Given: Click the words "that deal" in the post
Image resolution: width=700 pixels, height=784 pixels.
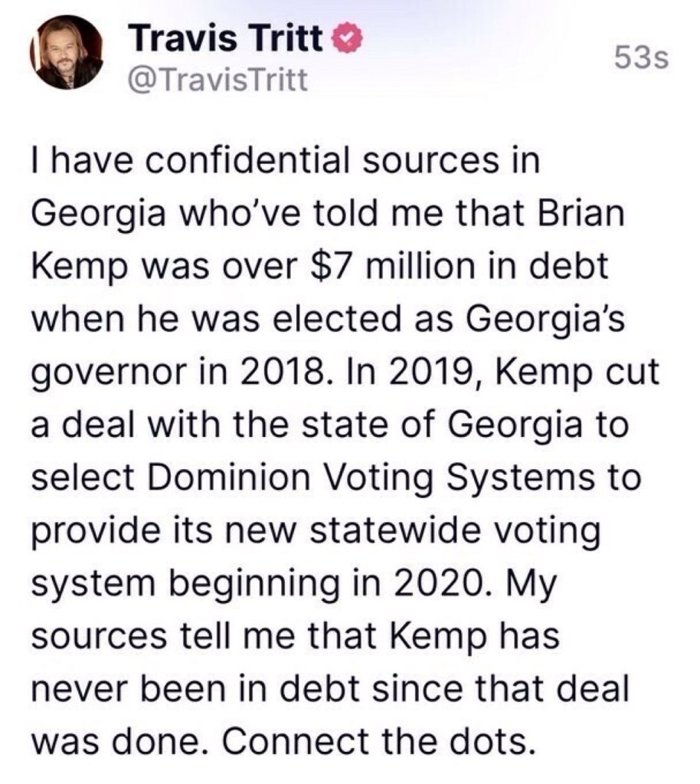Looking at the screenshot, I should 561,689.
